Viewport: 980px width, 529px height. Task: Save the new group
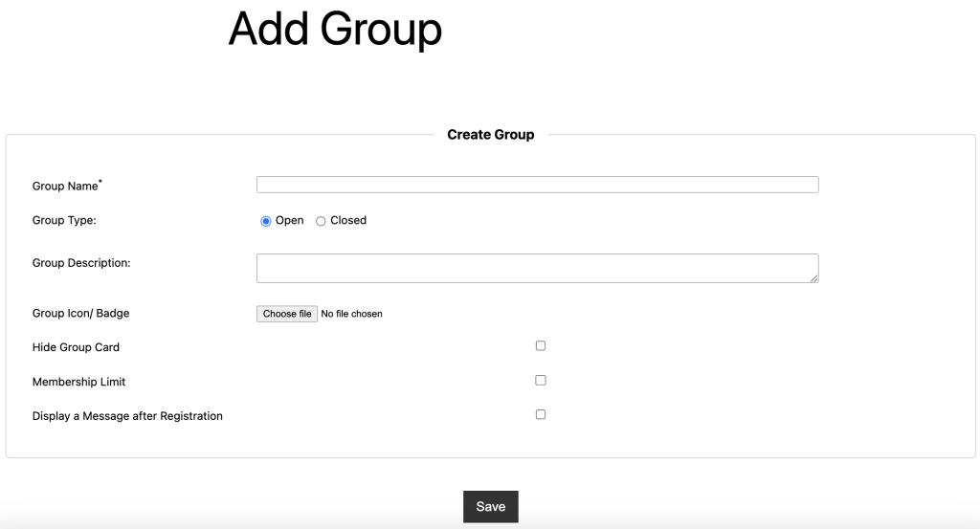(x=490, y=506)
